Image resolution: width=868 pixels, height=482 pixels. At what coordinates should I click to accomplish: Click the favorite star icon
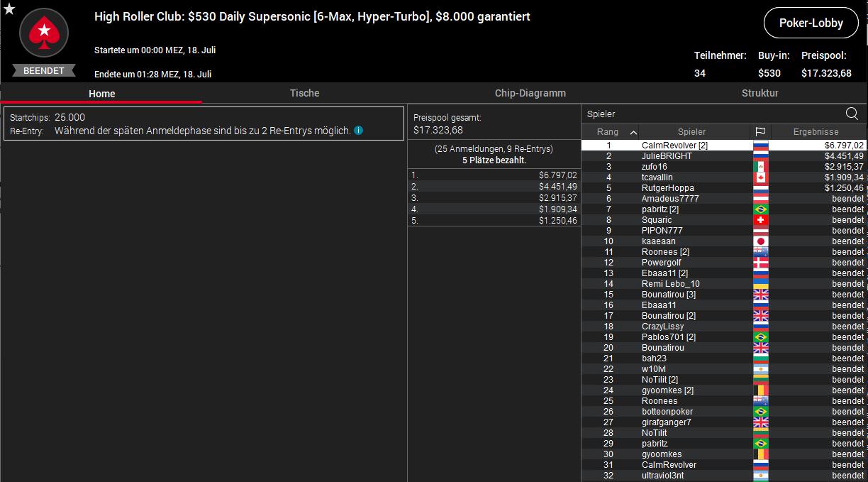[x=9, y=9]
